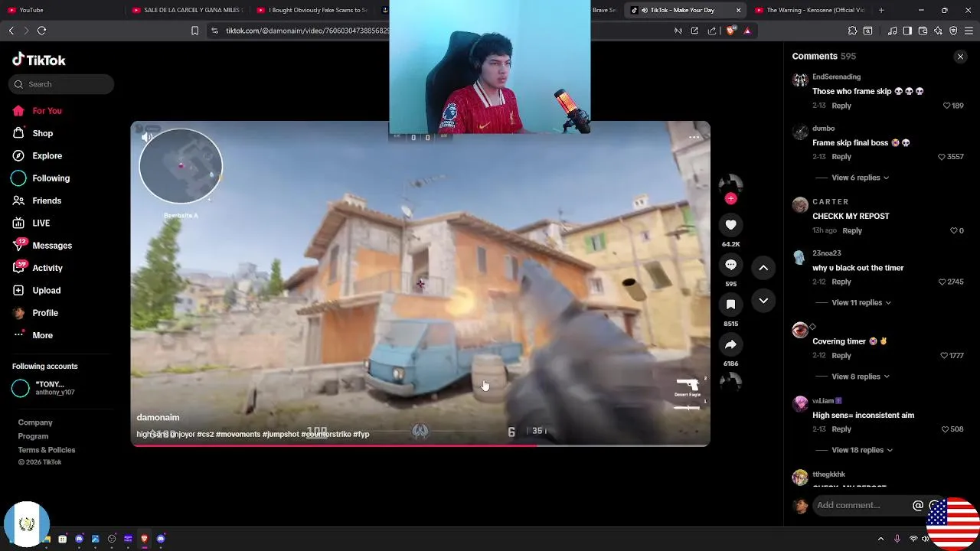Reply to vaLiam's comment
The width and height of the screenshot is (980, 551).
click(x=841, y=429)
